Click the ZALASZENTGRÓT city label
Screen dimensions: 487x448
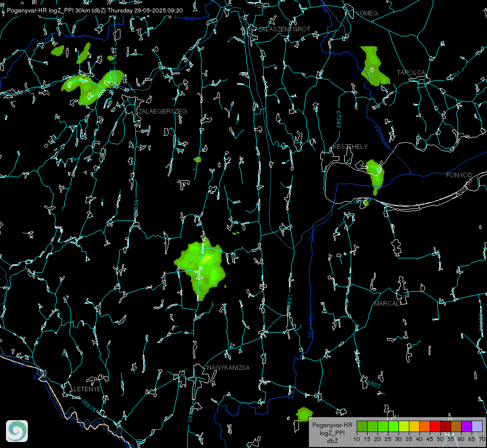284,29
